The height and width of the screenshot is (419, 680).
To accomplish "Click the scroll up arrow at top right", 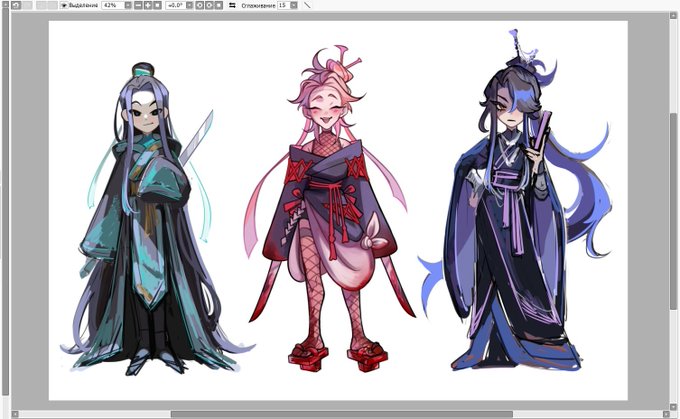I will click(x=673, y=16).
